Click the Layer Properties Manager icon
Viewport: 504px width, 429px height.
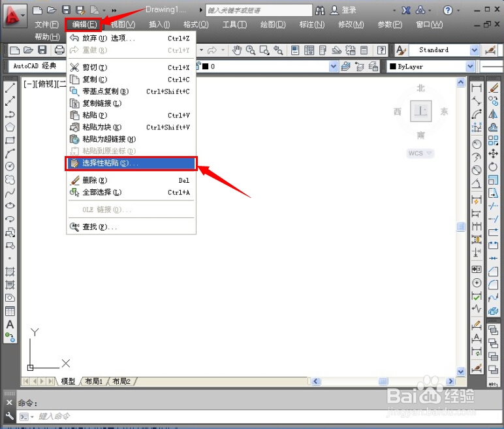[345, 67]
